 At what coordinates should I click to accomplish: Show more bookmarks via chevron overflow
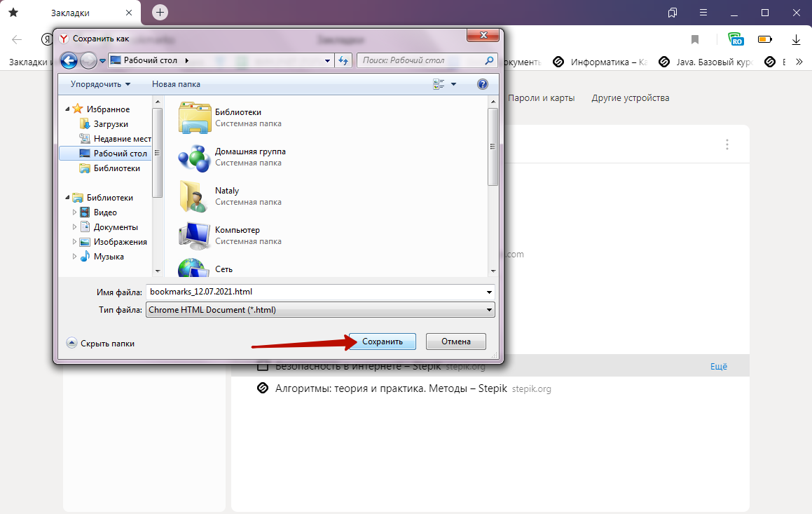tap(799, 62)
